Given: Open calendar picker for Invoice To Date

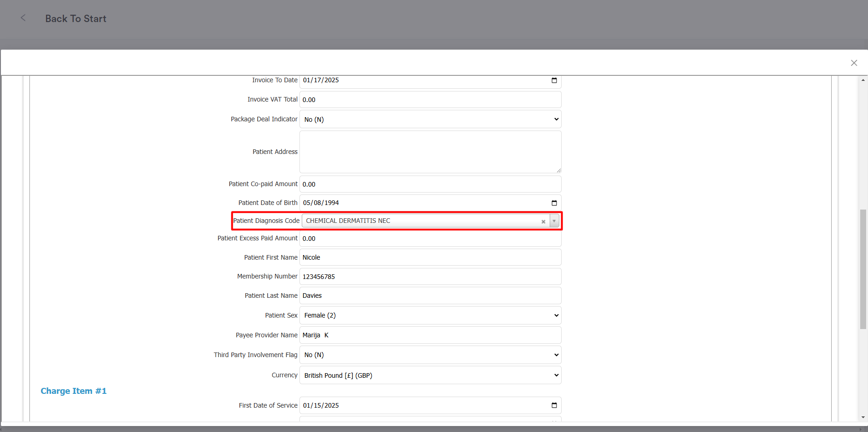Looking at the screenshot, I should [x=554, y=80].
